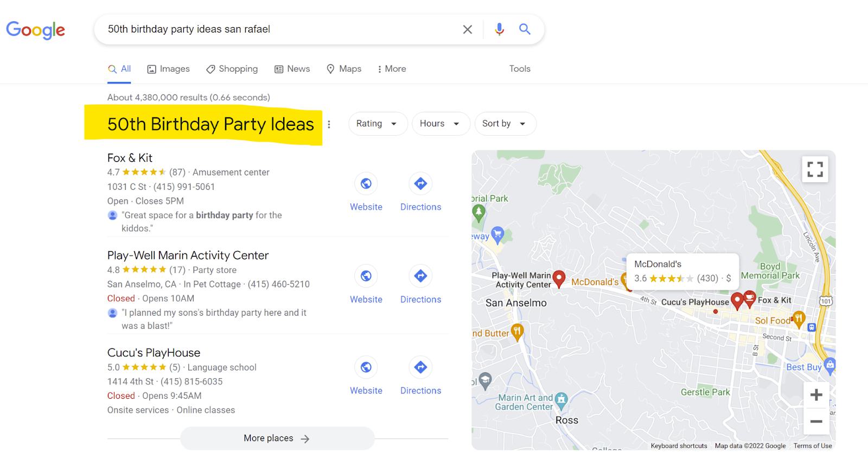Zoom out on the map
The height and width of the screenshot is (465, 868).
(816, 421)
